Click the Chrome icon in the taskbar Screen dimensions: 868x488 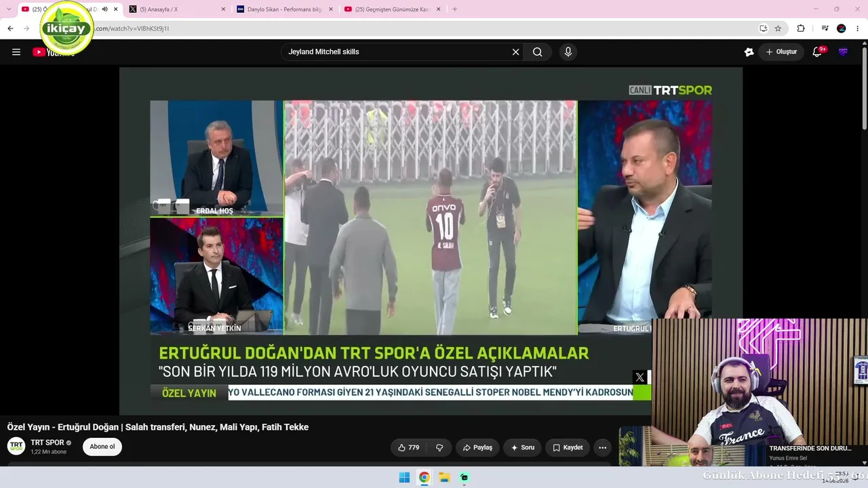424,477
